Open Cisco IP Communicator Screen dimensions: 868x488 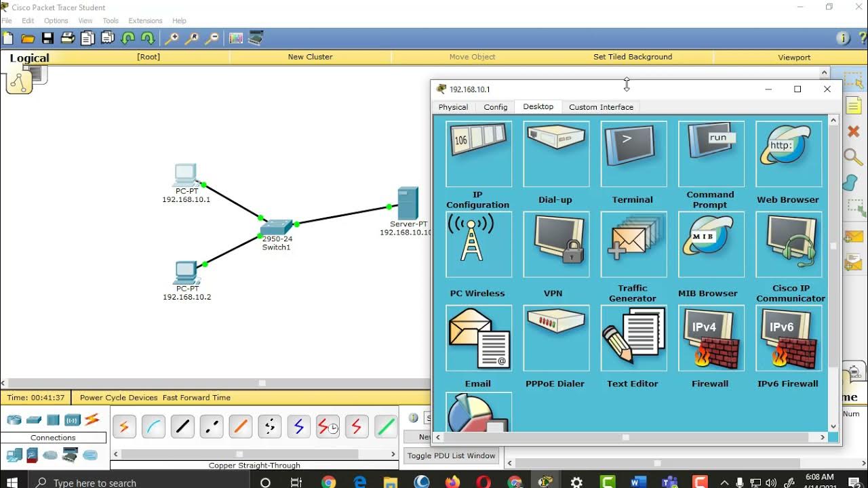(789, 245)
